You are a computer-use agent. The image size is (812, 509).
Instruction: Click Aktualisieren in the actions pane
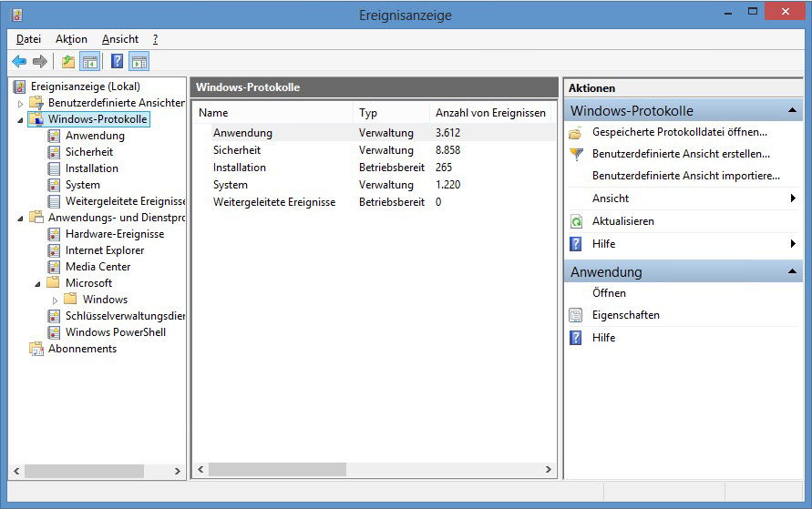coord(623,221)
